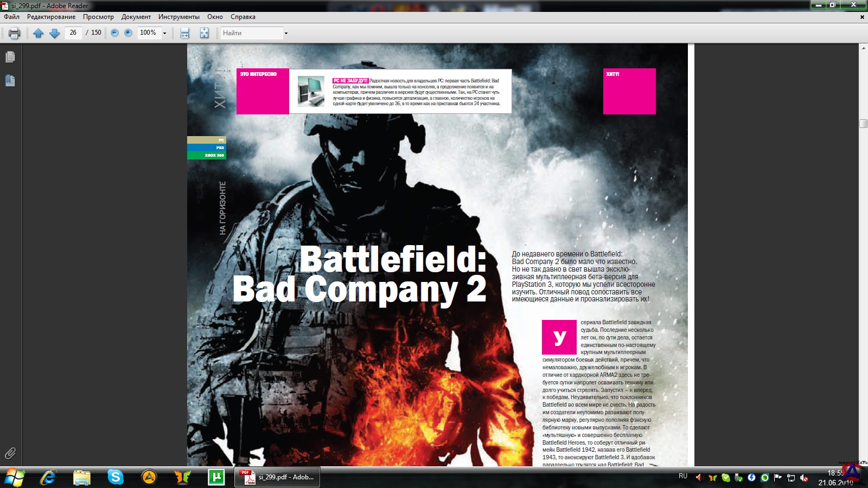868x488 pixels.
Task: Zoom in with the plus button
Action: point(128,33)
